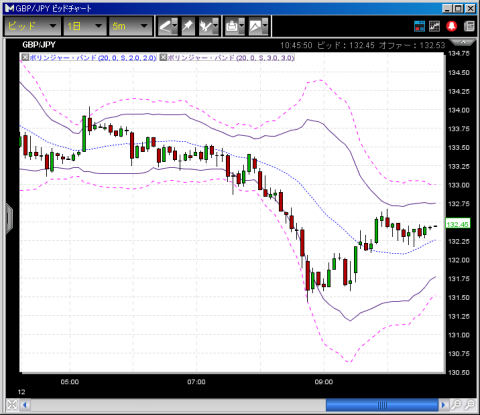Open the ビッド price type dropdown
The height and width of the screenshot is (415, 480).
pos(32,26)
